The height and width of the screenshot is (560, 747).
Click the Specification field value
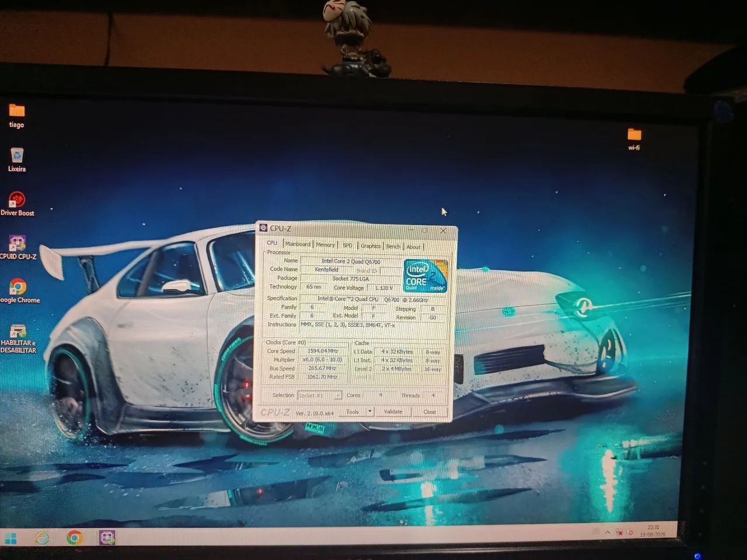pyautogui.click(x=373, y=299)
